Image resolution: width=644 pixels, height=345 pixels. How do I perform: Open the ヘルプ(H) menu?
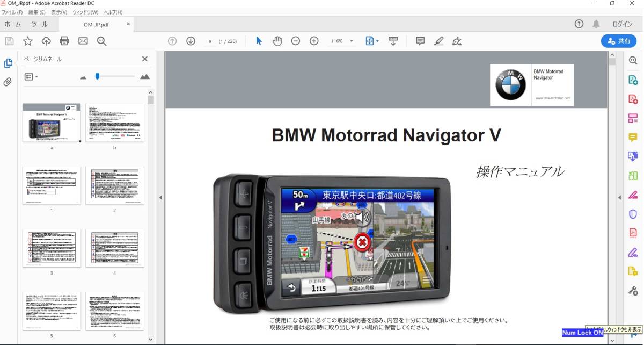tap(113, 12)
